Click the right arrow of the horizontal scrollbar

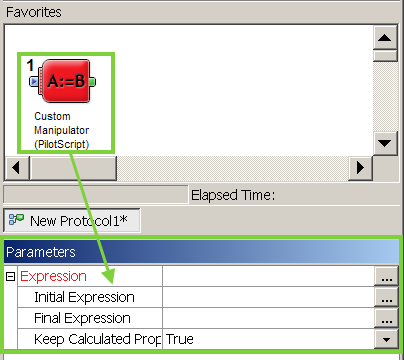(x=360, y=168)
